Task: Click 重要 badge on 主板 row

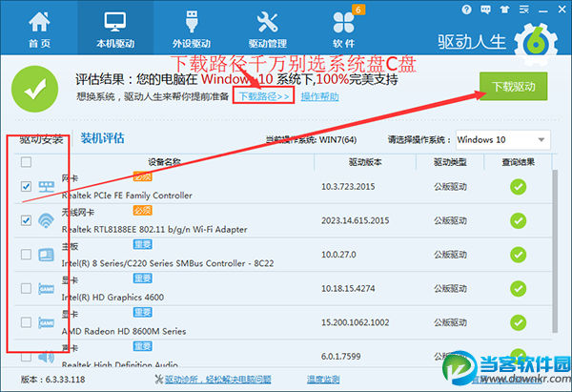Action: 142,244
